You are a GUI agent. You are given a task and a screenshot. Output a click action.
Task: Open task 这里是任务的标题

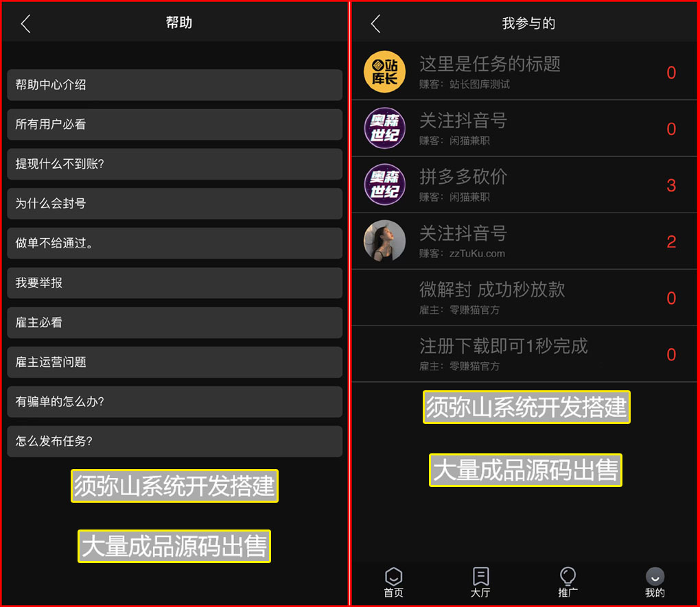coord(524,71)
